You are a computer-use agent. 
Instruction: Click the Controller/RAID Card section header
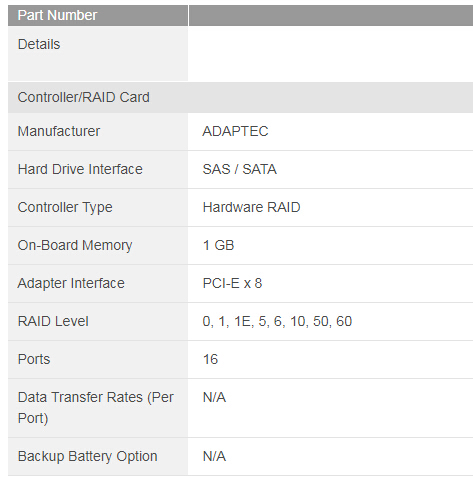coord(84,97)
